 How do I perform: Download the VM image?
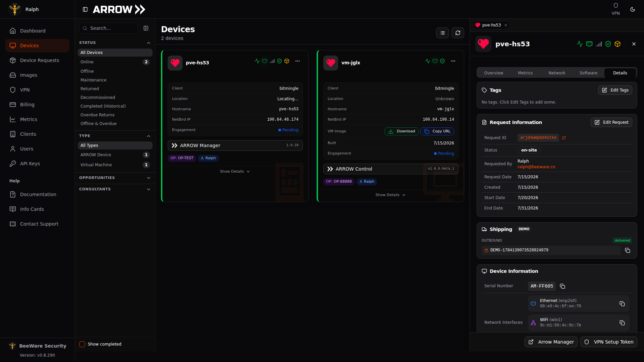[401, 131]
